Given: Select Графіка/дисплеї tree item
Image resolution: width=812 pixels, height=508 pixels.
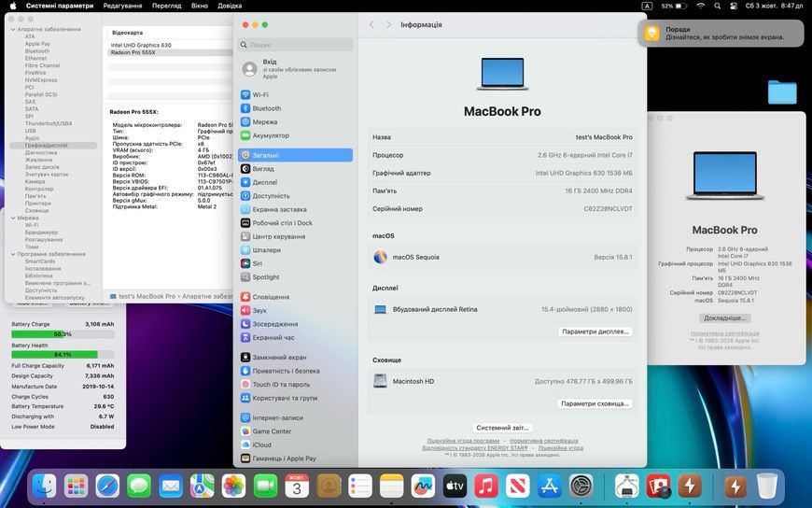Looking at the screenshot, I should pos(53,146).
